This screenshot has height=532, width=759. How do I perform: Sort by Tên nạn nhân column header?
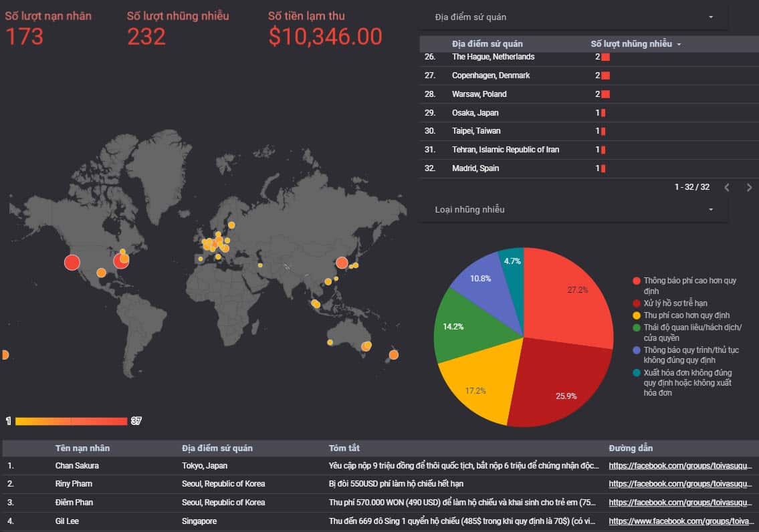[82, 448]
